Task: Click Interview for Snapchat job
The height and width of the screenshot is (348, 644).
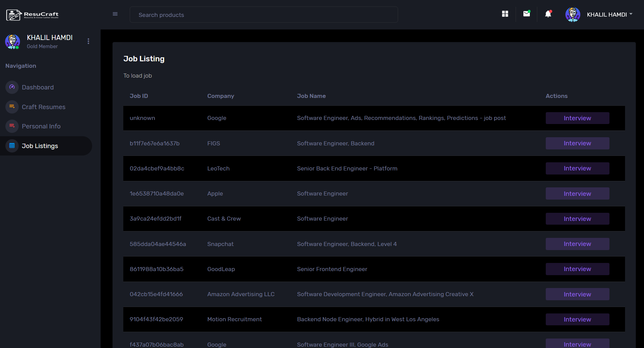Action: click(x=577, y=244)
